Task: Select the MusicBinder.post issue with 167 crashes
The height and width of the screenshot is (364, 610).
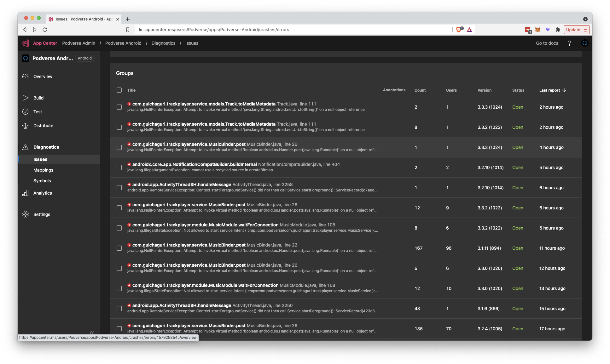Action: click(x=119, y=248)
